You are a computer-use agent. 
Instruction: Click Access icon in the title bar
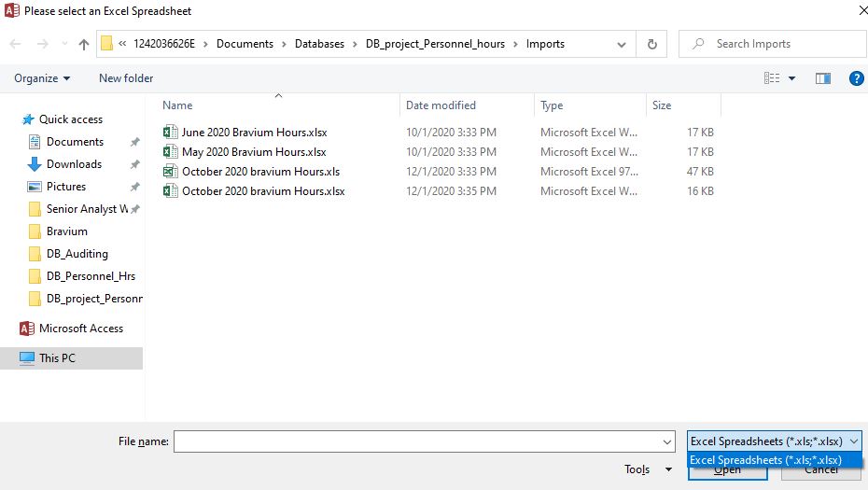(x=12, y=10)
